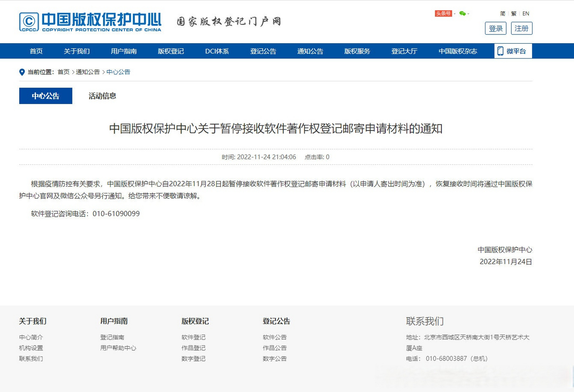Open footer link 联系我们
Viewport: 574px width, 392px height.
click(31, 359)
